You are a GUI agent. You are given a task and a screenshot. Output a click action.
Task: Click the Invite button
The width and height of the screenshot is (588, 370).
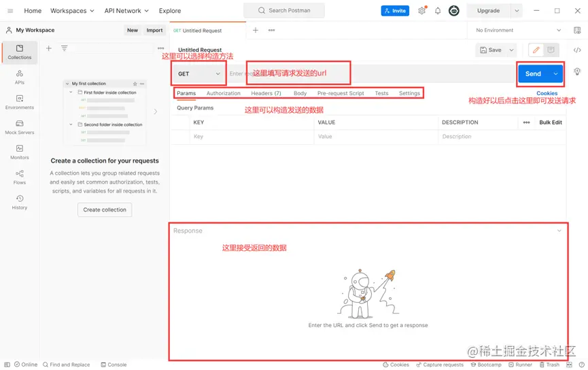(395, 10)
